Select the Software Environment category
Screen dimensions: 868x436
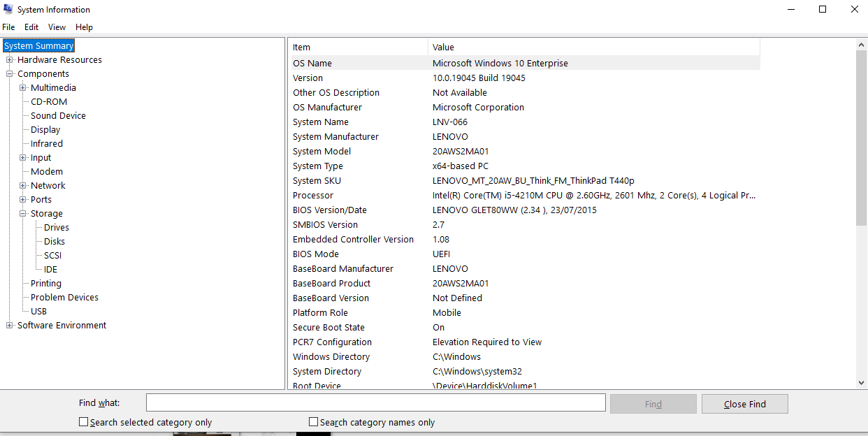pyautogui.click(x=62, y=326)
